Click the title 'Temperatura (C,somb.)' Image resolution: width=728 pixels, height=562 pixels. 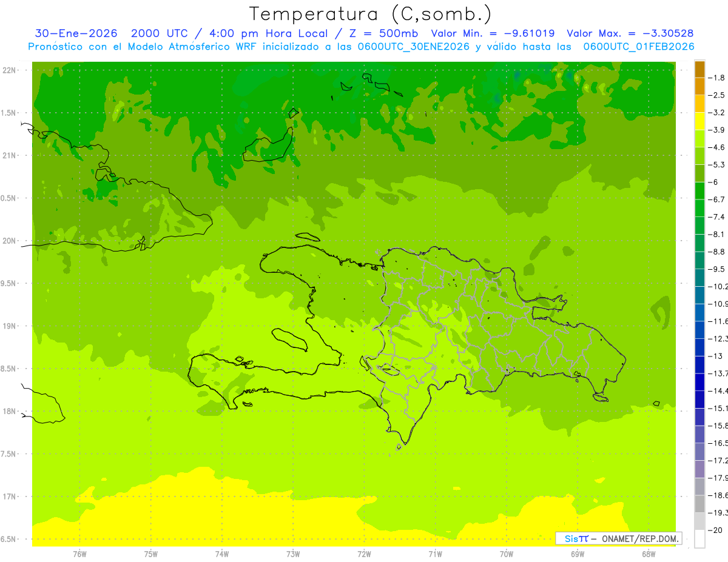[x=371, y=14]
